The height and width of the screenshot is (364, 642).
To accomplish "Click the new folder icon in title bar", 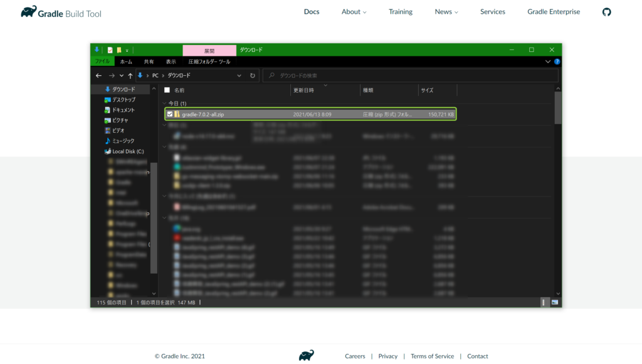I will click(119, 50).
